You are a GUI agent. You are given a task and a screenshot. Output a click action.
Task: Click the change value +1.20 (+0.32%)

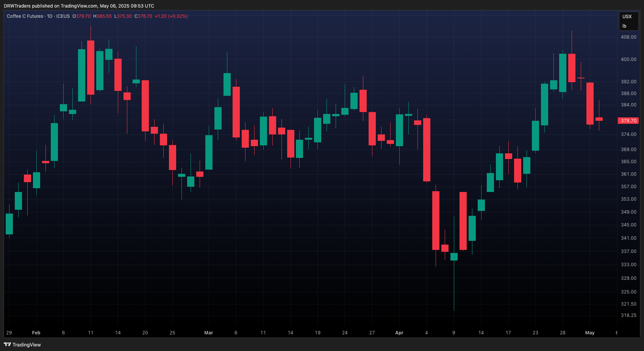coord(171,16)
